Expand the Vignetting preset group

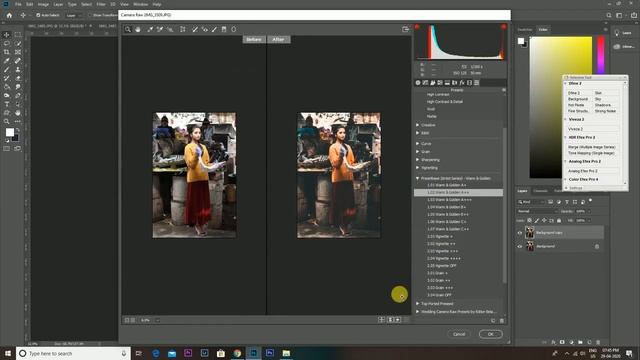pyautogui.click(x=418, y=168)
